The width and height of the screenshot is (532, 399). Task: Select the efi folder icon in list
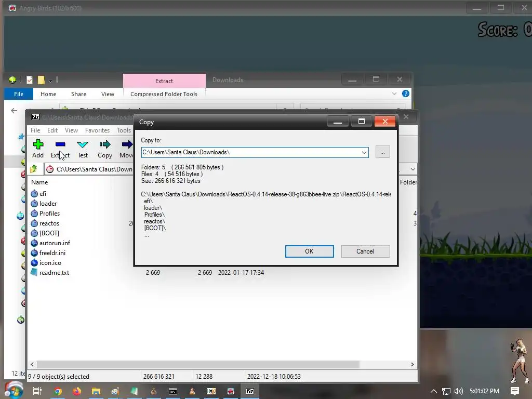pos(34,193)
